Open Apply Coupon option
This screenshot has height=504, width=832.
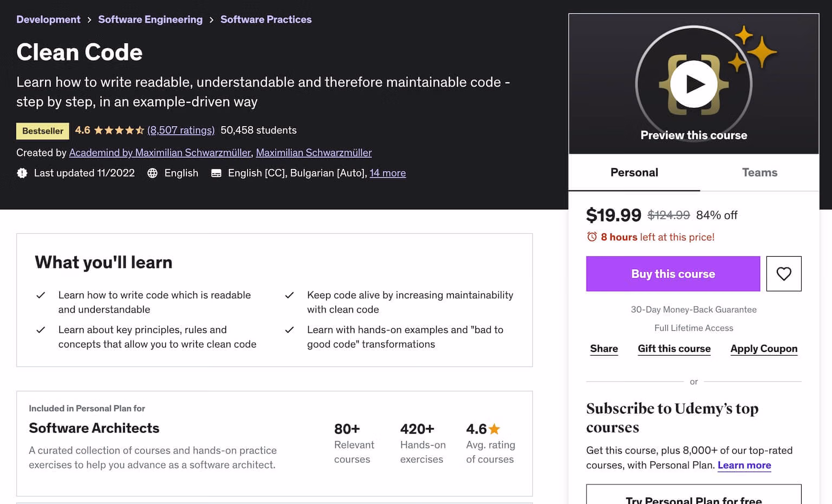764,349
